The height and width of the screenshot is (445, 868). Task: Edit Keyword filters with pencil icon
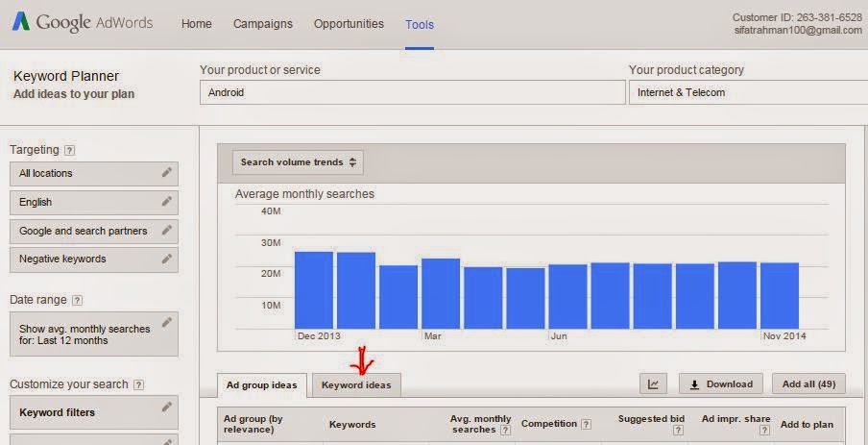167,408
